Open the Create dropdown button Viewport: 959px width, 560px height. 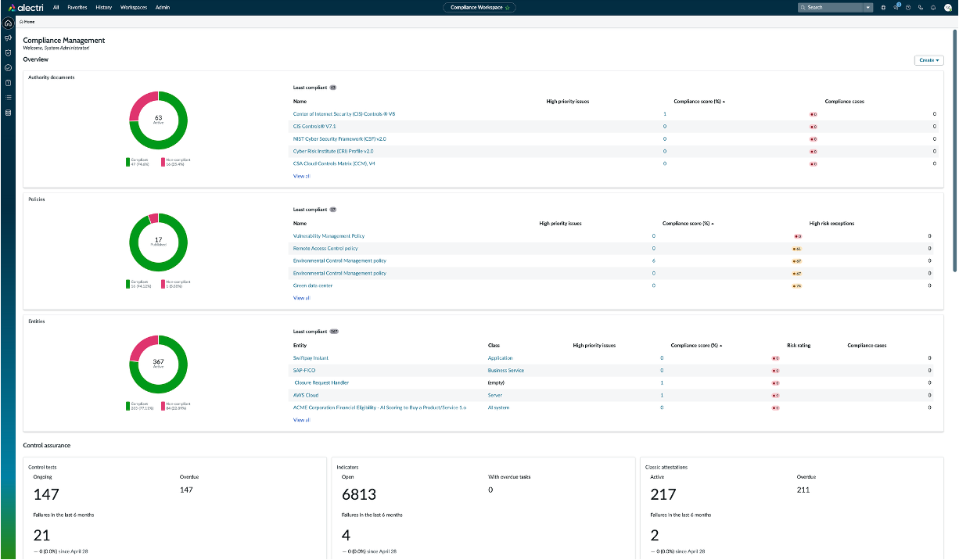(x=928, y=60)
